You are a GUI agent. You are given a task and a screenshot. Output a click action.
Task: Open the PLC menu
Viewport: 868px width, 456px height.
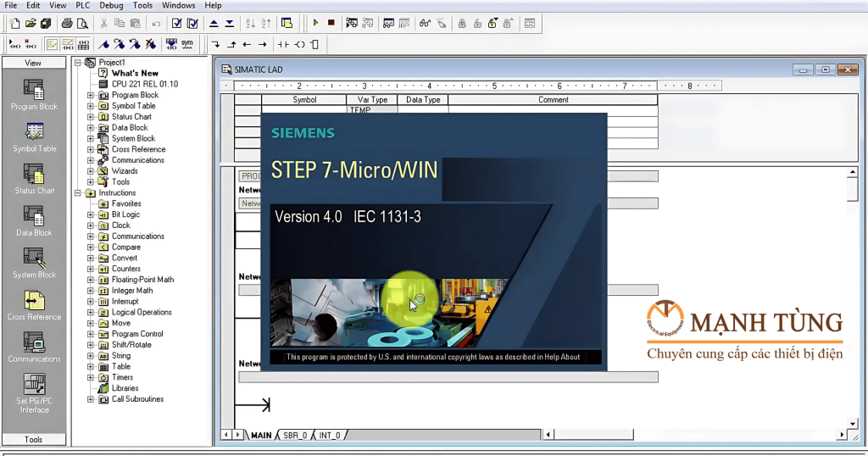(x=82, y=5)
